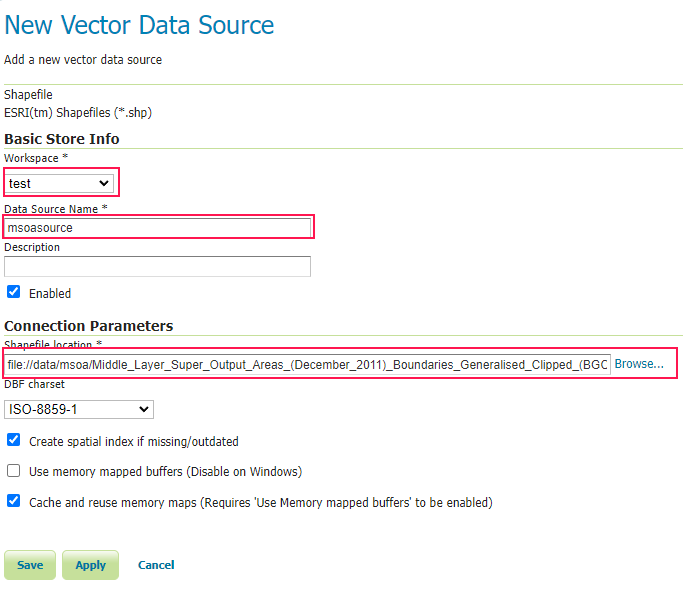Enable 'Use memory mapped buffers' checkbox
The image size is (683, 592).
(14, 470)
